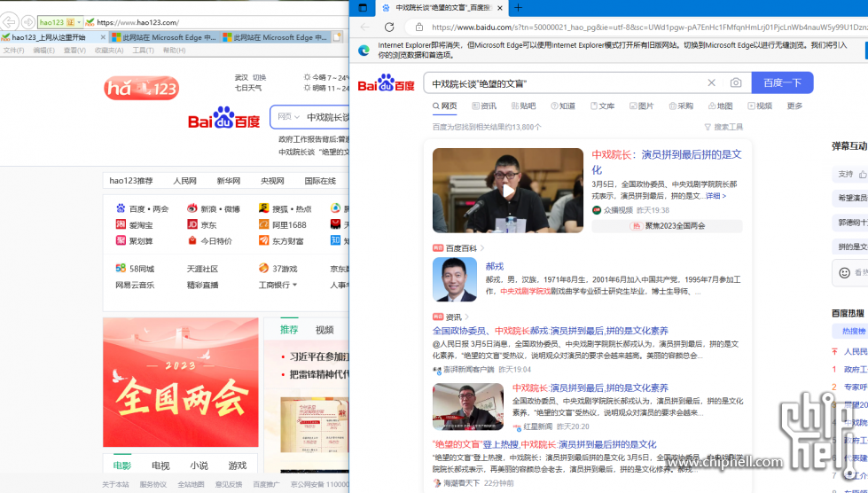
Task: Click the Baidu logo on the results page
Action: click(x=387, y=83)
